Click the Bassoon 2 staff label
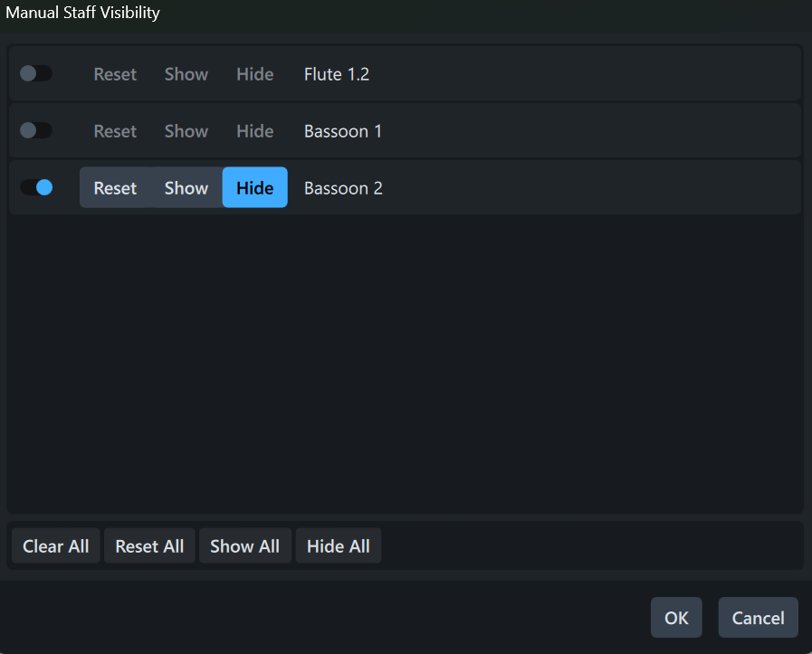812x654 pixels. [x=343, y=188]
